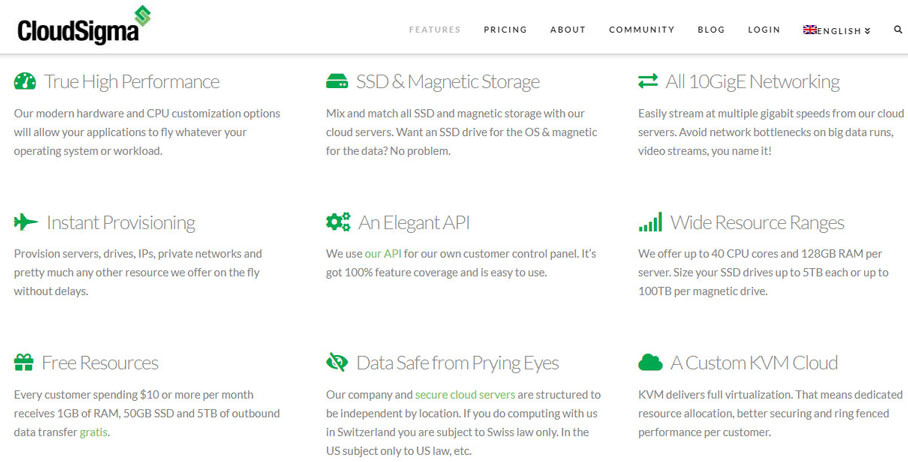Visit the Blog page
This screenshot has width=908, height=462.
(711, 30)
